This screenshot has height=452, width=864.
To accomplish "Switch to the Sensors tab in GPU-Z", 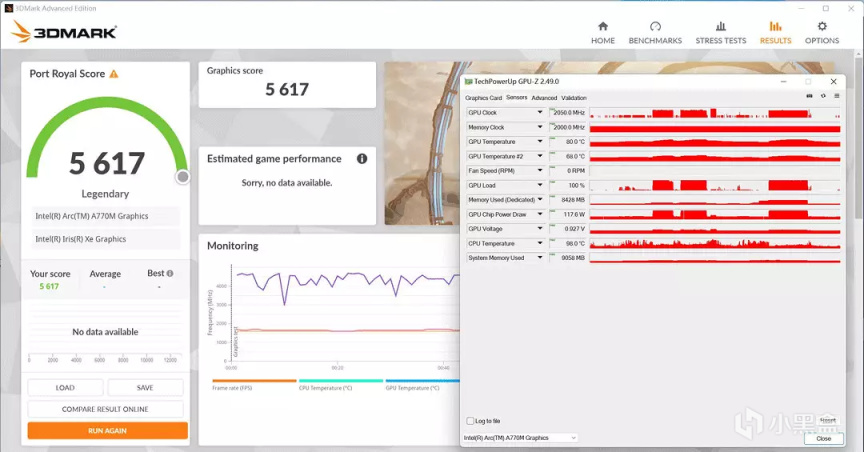I will [x=516, y=98].
